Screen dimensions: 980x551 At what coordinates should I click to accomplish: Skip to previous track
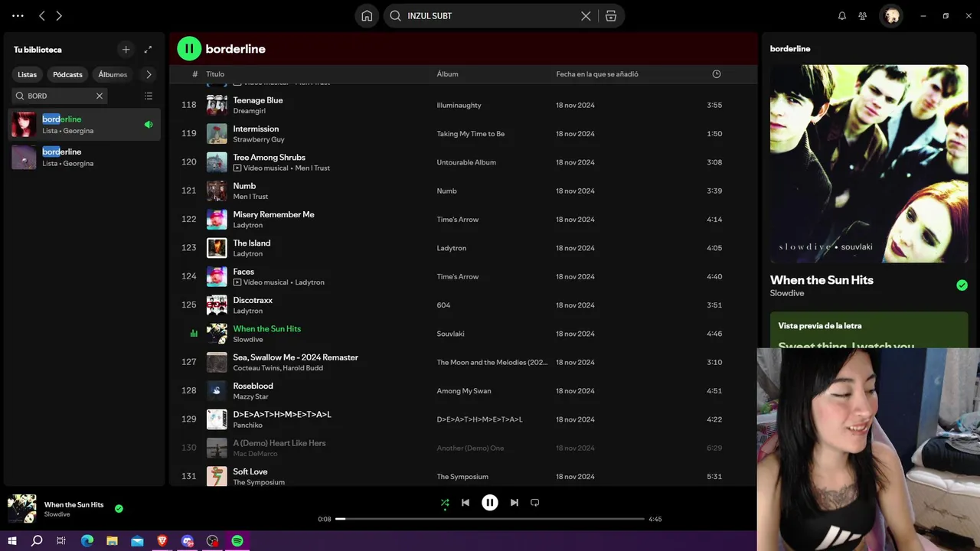[465, 503]
